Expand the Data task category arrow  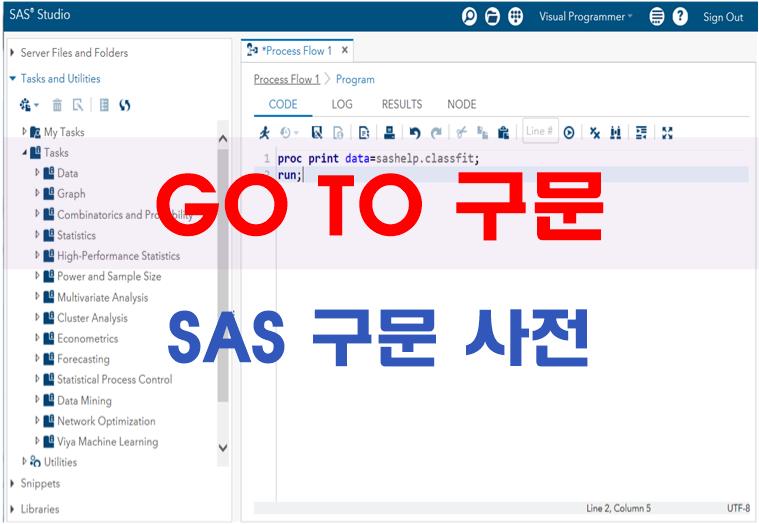click(37, 172)
